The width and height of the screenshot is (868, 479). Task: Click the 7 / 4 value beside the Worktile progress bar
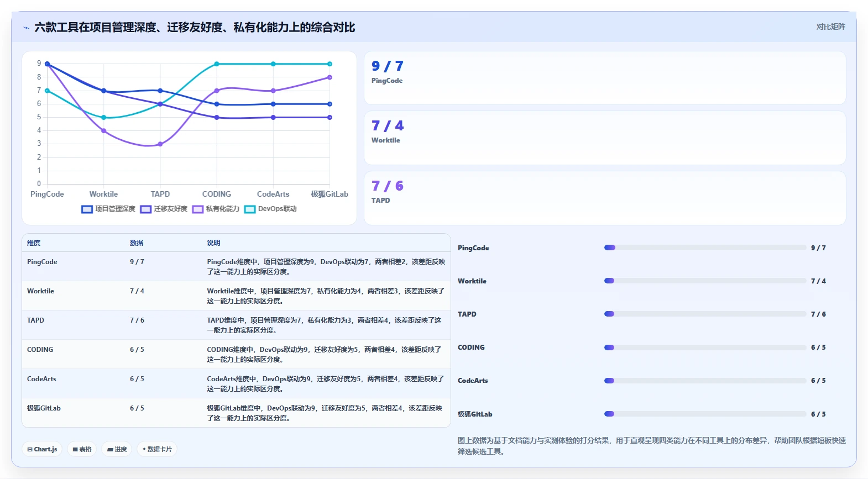pyautogui.click(x=818, y=281)
